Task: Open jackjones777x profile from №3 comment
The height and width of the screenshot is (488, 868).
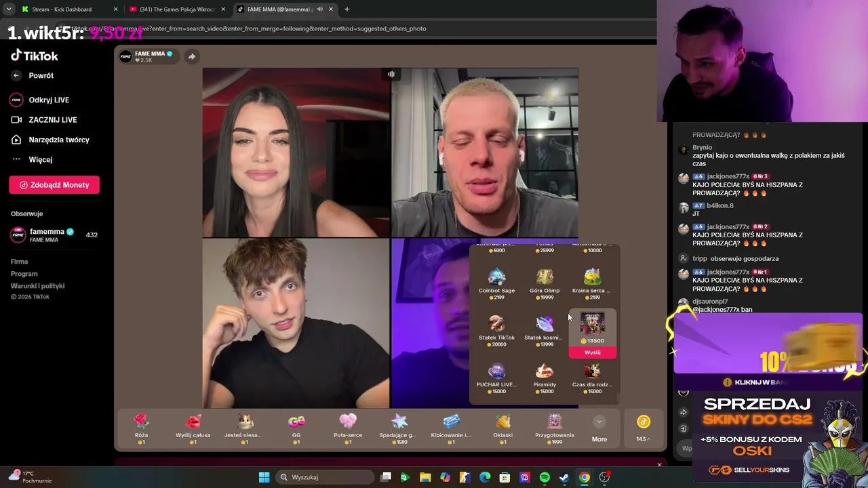Action: 728,176
